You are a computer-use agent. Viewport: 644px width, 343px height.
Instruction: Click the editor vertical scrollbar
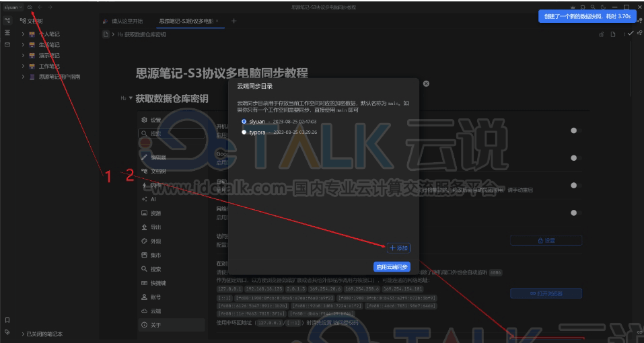(x=631, y=70)
